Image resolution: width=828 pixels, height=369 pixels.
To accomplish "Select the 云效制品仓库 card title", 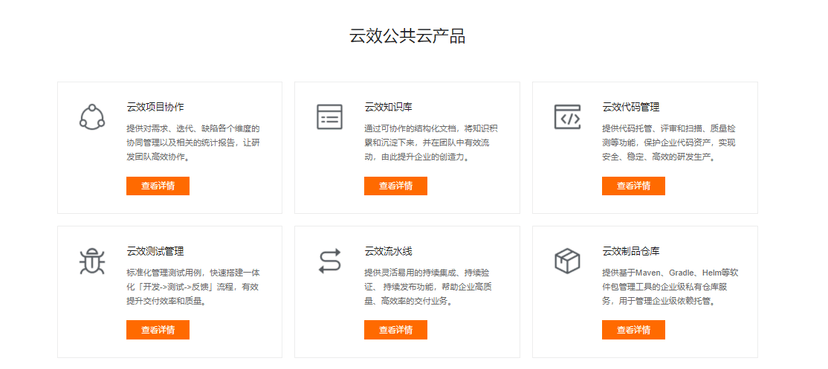I will pos(631,251).
